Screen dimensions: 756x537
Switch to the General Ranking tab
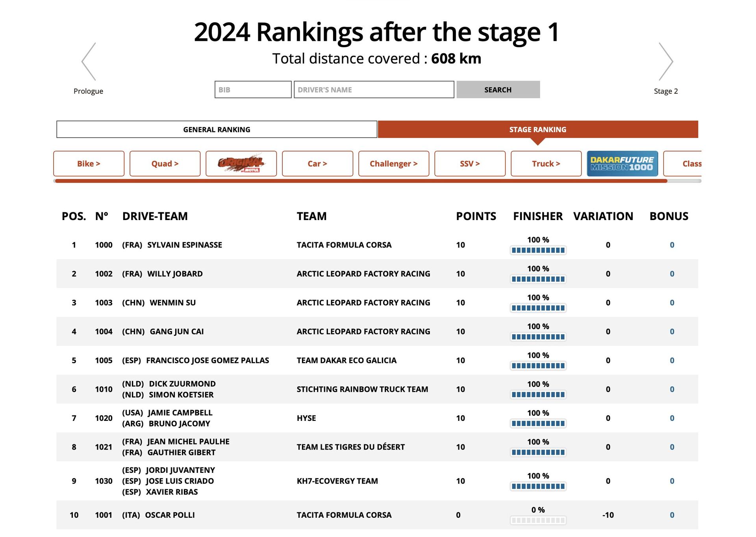tap(217, 130)
